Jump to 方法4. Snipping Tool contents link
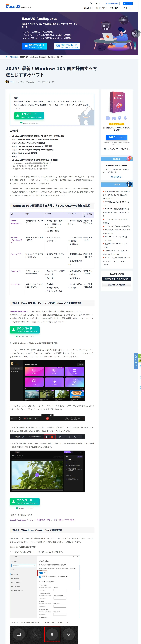Screen dimensions: 141x644 (33, 150)
